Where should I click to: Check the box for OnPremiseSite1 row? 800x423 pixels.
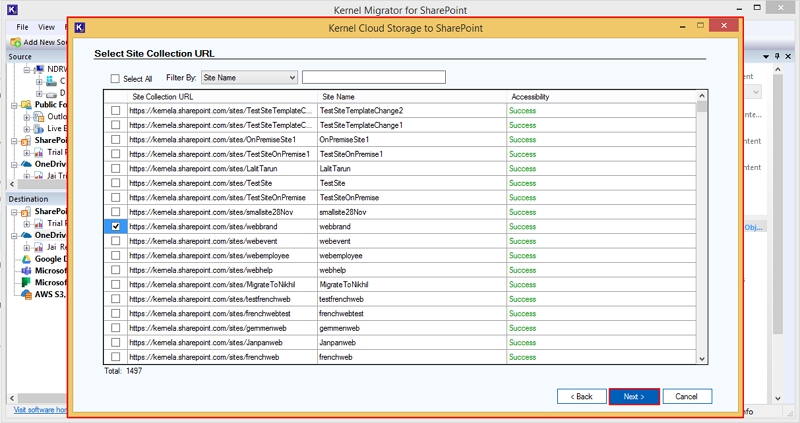pyautogui.click(x=116, y=139)
